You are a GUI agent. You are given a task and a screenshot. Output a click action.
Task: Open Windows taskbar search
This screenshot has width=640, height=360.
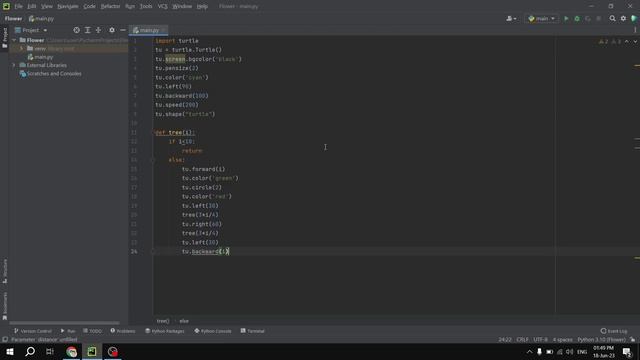click(x=30, y=351)
